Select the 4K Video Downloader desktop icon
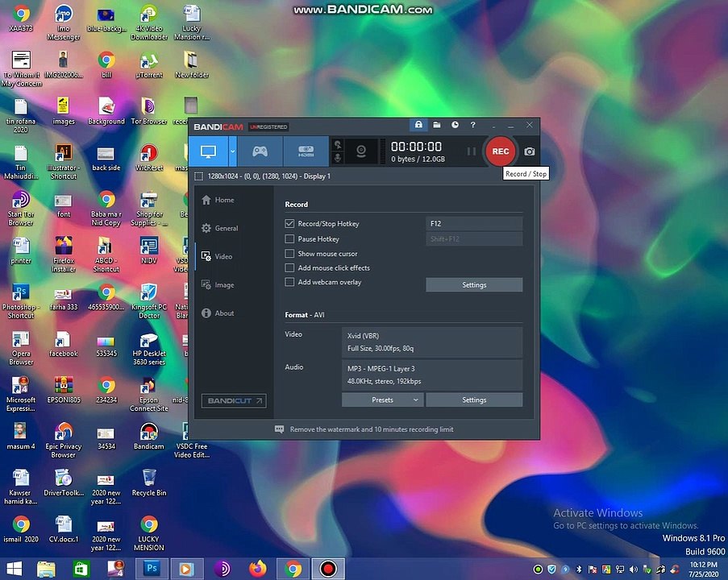The height and width of the screenshot is (580, 728). click(149, 23)
